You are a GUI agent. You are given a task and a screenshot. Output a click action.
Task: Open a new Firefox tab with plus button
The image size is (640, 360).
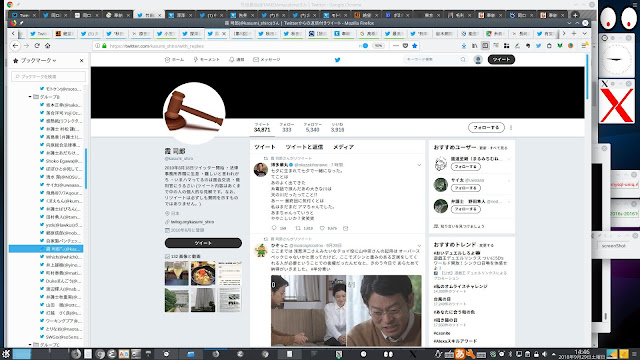click(574, 33)
